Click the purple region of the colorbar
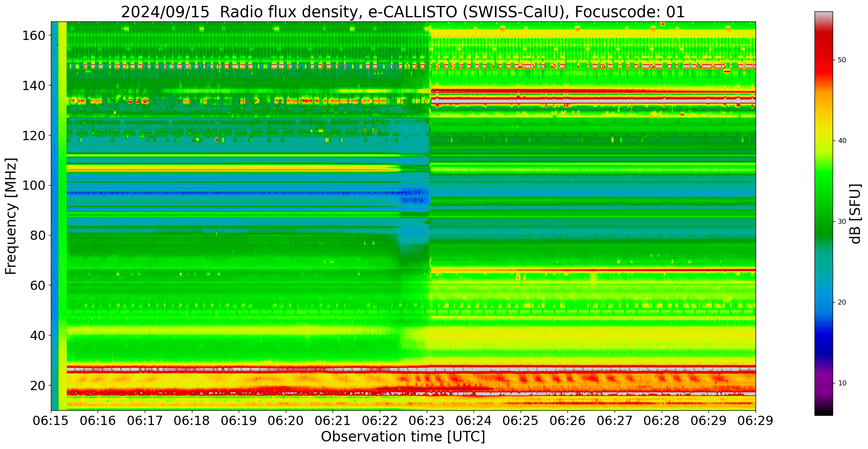The height and width of the screenshot is (449, 868). 823,383
